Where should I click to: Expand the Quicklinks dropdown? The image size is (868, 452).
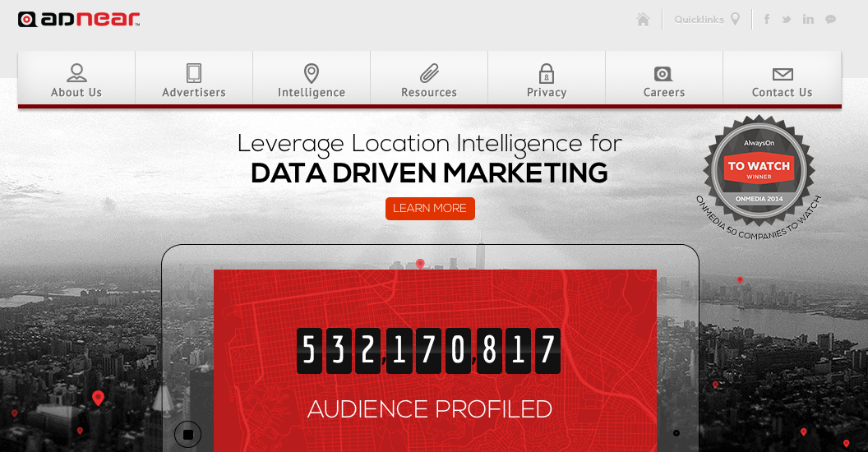pos(707,20)
